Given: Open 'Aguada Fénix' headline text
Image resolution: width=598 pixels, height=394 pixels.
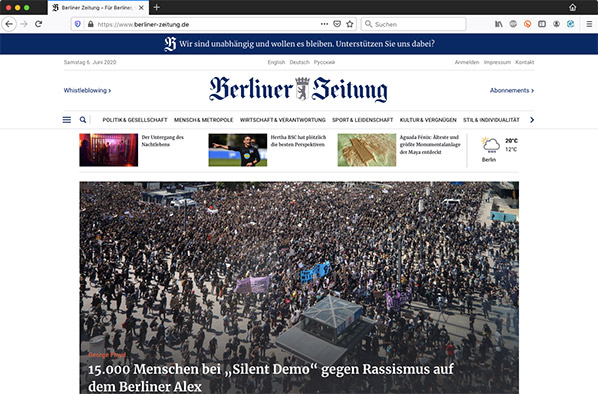Looking at the screenshot, I should 430,145.
